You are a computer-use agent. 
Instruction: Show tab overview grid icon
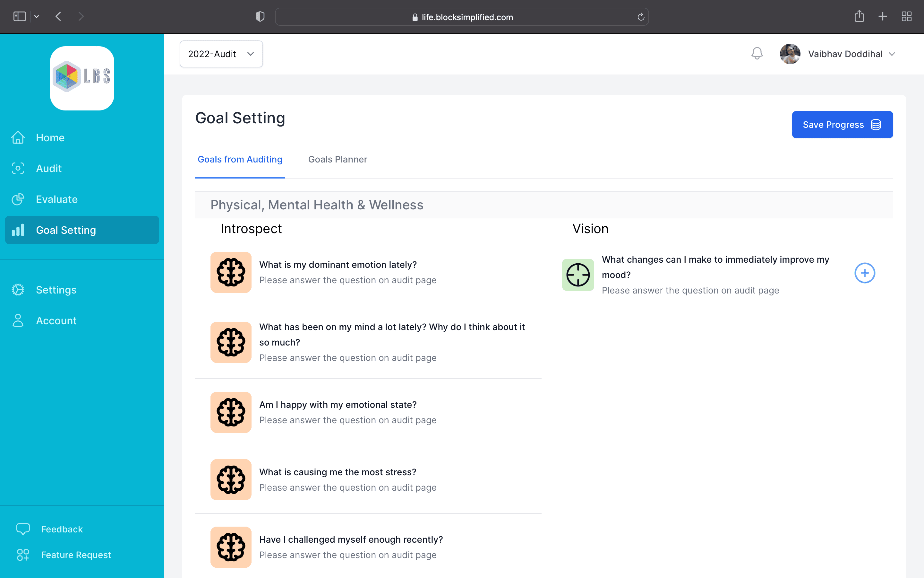coord(906,16)
